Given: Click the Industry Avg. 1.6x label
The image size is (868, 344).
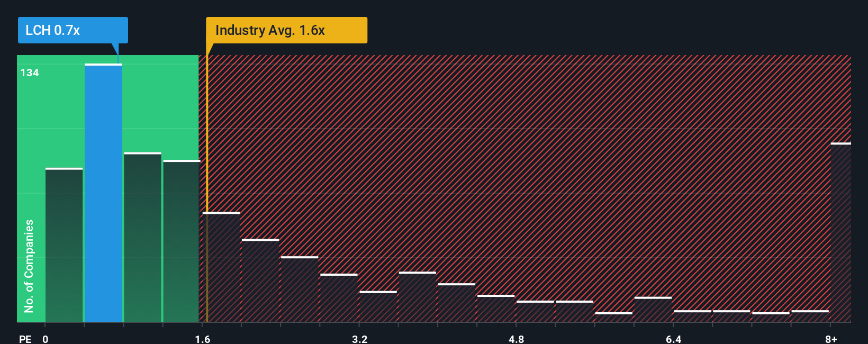Looking at the screenshot, I should click(x=286, y=30).
